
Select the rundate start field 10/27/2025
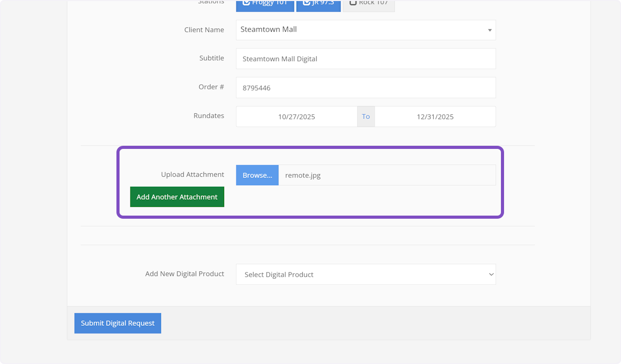(x=297, y=117)
